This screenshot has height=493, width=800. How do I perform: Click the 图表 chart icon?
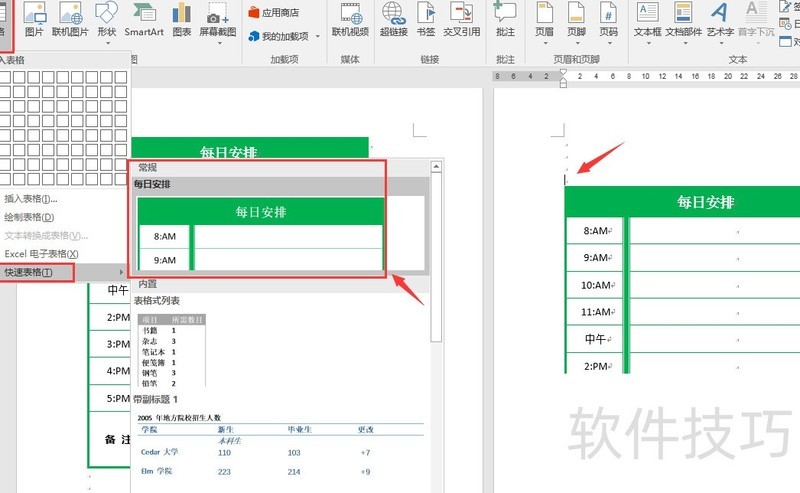(x=181, y=18)
